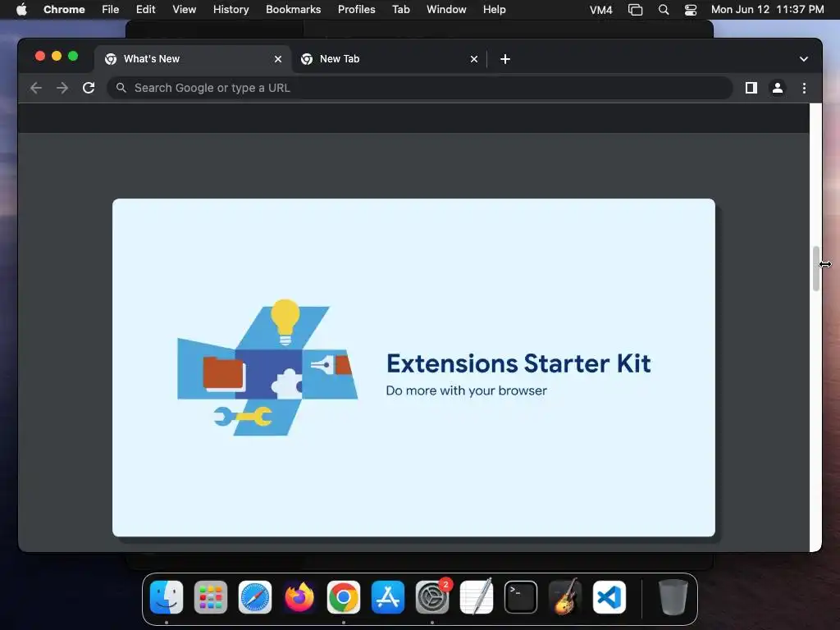Switch to the New Tab tab
Image resolution: width=840 pixels, height=630 pixels.
click(x=389, y=59)
